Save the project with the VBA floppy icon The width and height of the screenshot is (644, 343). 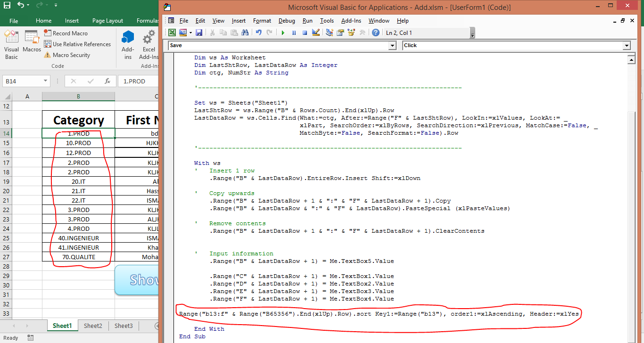click(199, 33)
